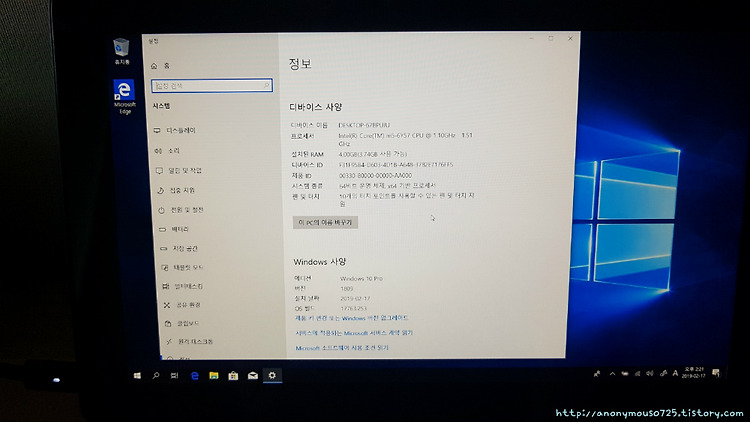Click the '디바이스 사양' heading

316,107
